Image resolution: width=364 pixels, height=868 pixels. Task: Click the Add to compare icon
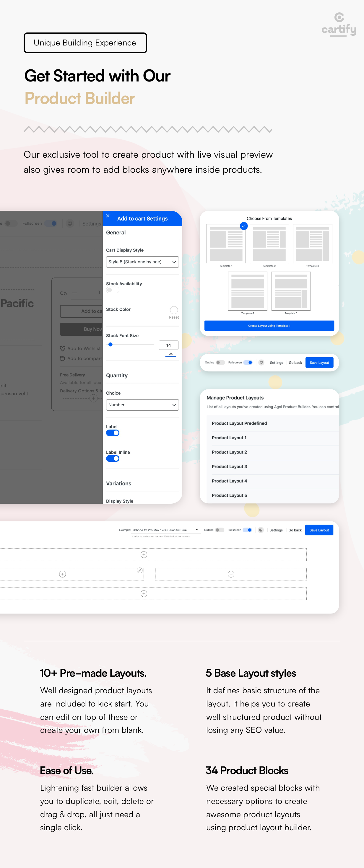click(x=63, y=358)
